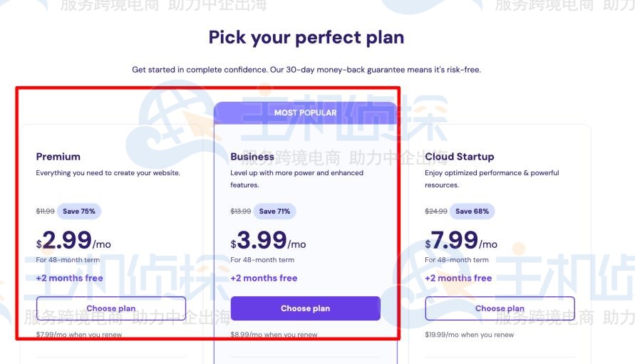Select the Premium plan title
The height and width of the screenshot is (364, 635).
(x=58, y=157)
